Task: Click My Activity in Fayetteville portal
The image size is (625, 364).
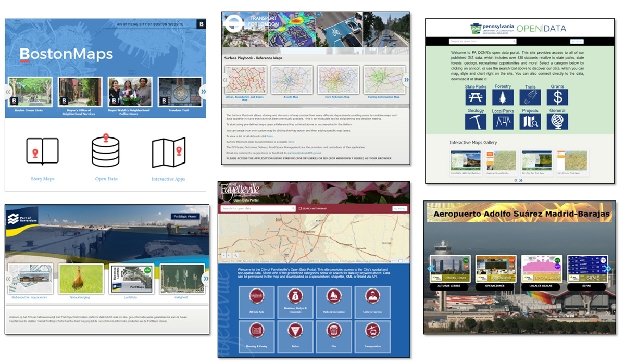Action: (x=399, y=208)
